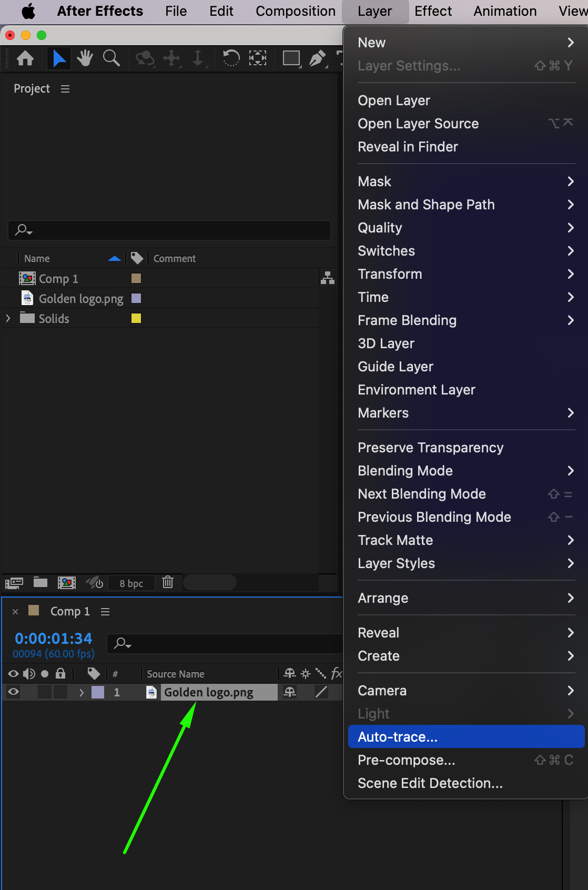Screen dimensions: 588x890
Task: Toggle lock box for Golden logo.png layer
Action: 60,692
